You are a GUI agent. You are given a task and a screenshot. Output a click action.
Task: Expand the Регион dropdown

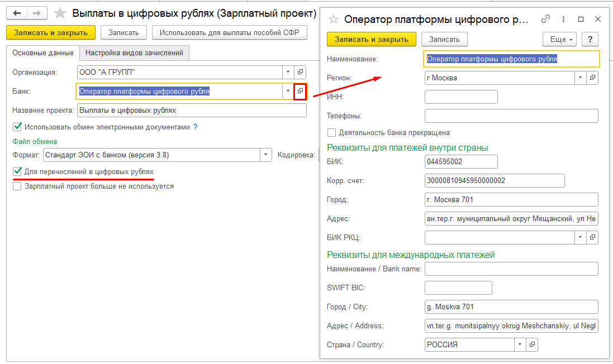581,78
